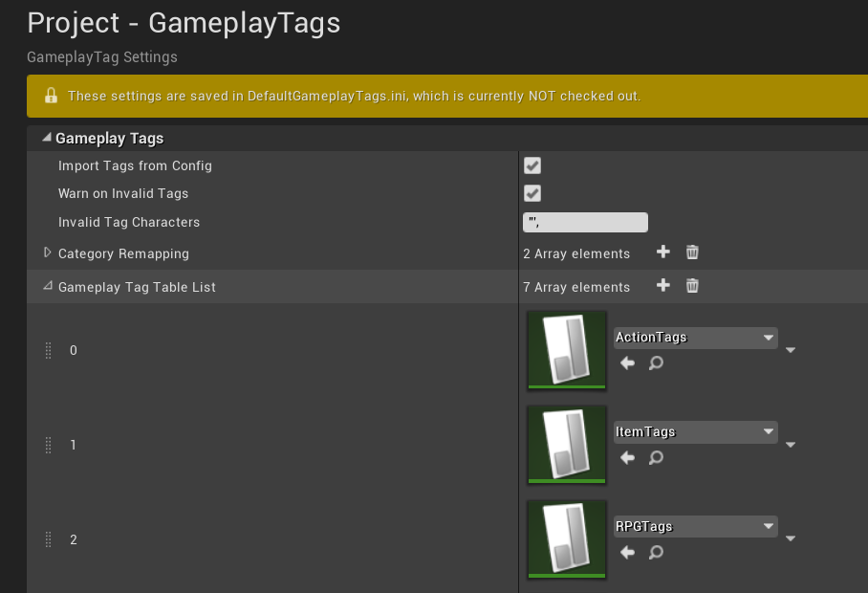This screenshot has width=868, height=593.
Task: Grab the drag handle for array element 1
Action: 48,445
